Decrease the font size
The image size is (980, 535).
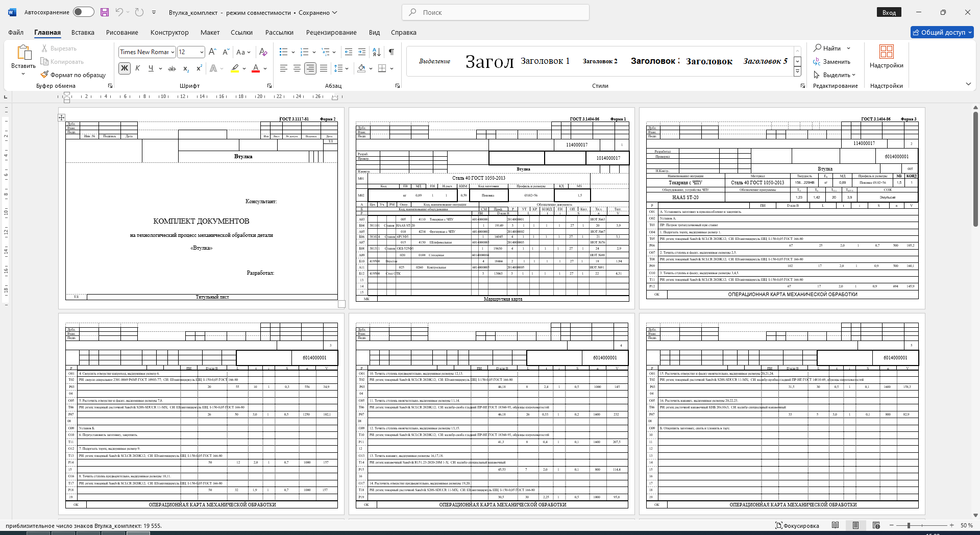coord(226,52)
